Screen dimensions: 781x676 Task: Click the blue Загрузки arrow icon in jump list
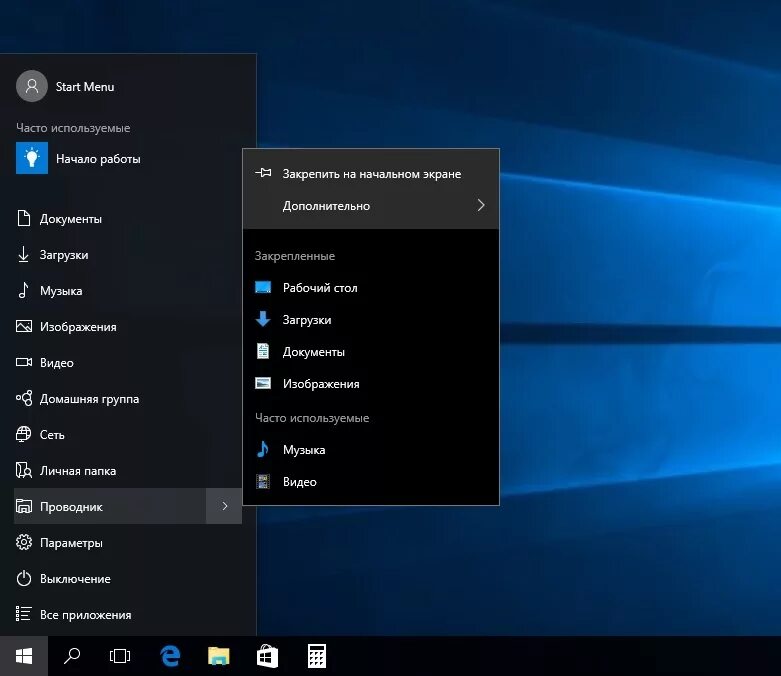[x=263, y=319]
